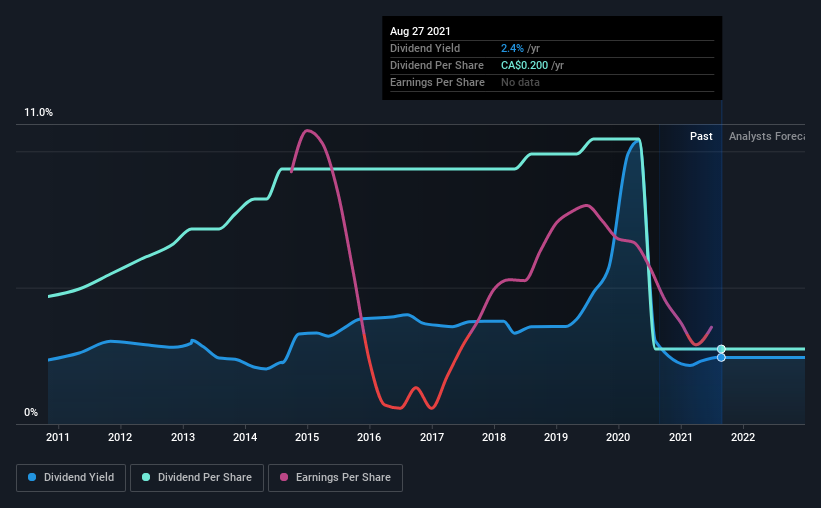The image size is (821, 508).
Task: Click the CA$0.200 dividend per share value
Action: click(525, 65)
